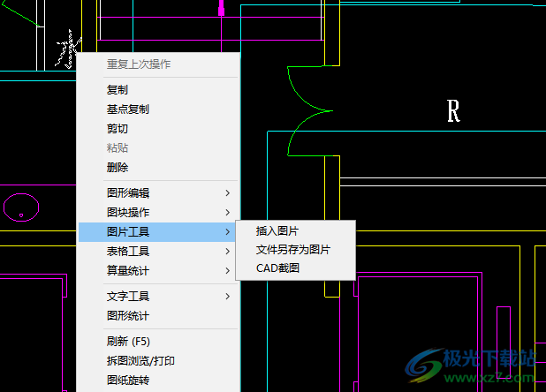Expand arrow next to 图块操作
This screenshot has width=546, height=392.
(228, 213)
